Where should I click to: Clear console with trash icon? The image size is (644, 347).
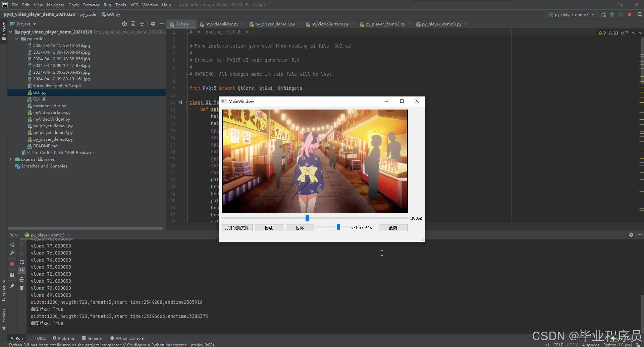pos(22,288)
